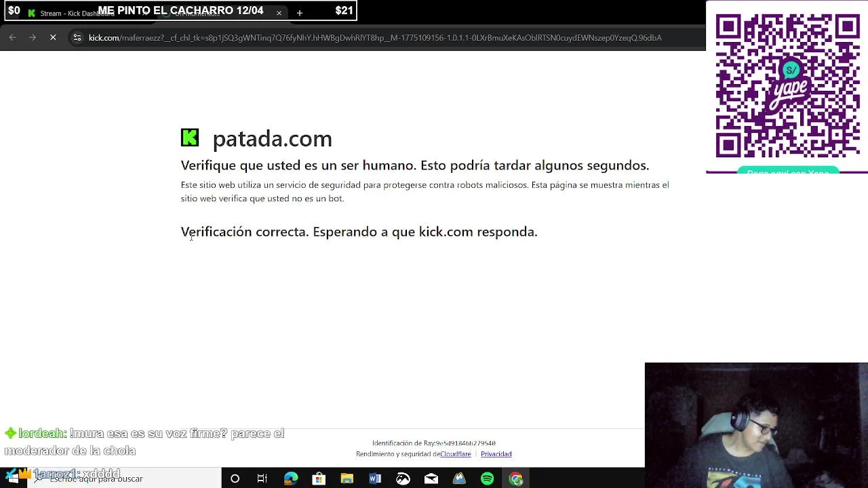
Task: Launch Microsoft Edge from taskbar
Action: 291,479
